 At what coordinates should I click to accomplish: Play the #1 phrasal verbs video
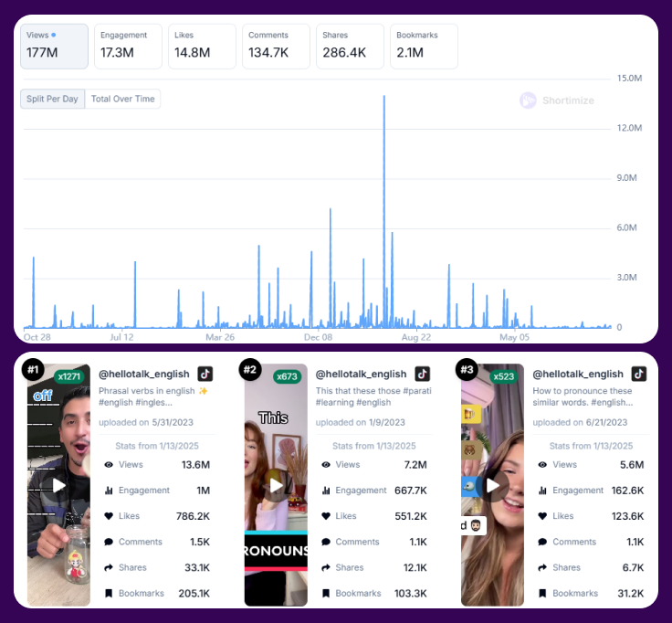click(59, 485)
